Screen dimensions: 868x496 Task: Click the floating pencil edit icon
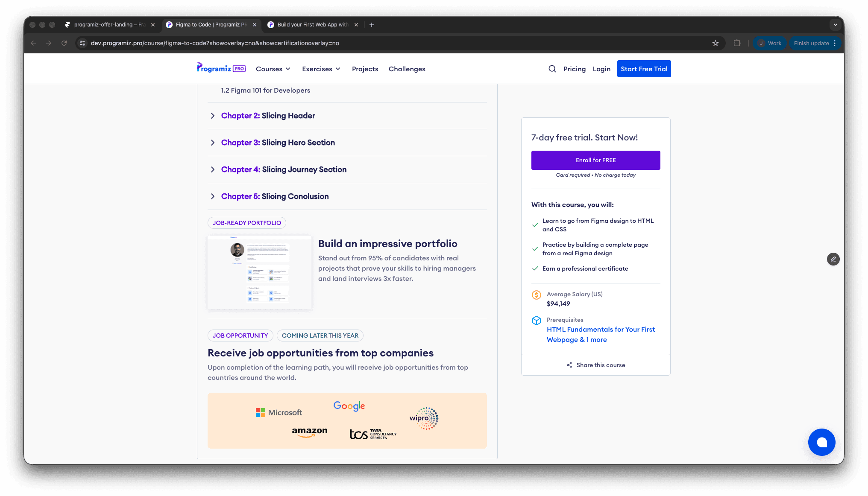833,259
